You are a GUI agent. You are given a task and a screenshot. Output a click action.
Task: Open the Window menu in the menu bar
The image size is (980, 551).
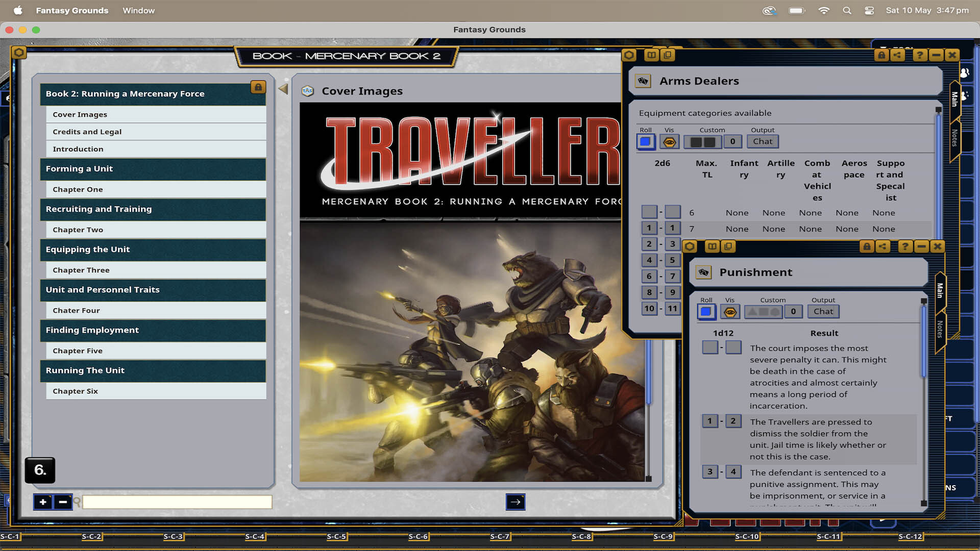point(138,10)
